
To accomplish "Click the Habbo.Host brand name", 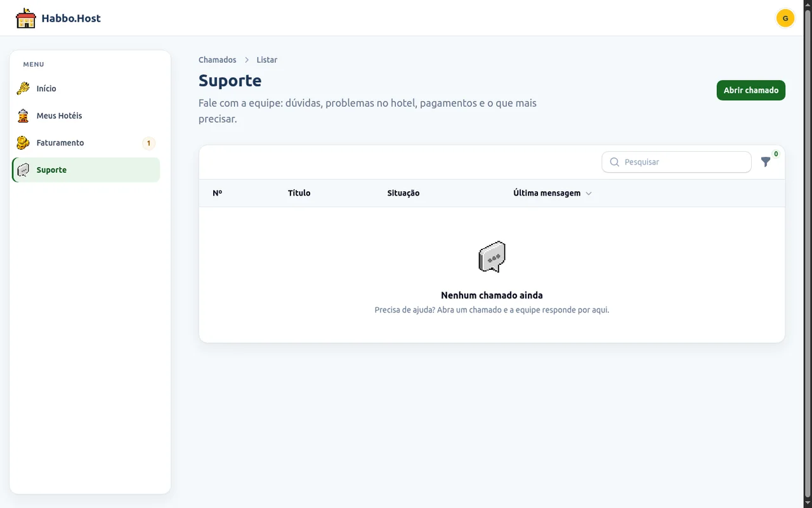I will (x=71, y=18).
